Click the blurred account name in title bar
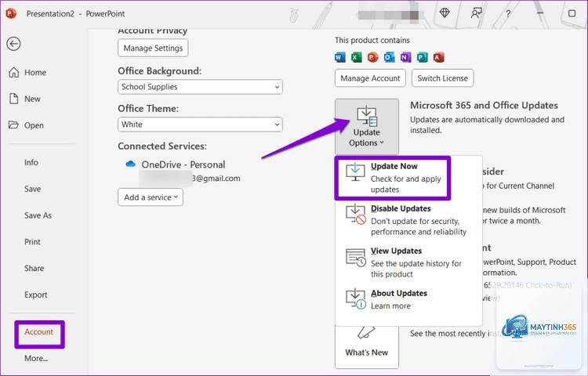The height and width of the screenshot is (376, 588). coord(388,15)
